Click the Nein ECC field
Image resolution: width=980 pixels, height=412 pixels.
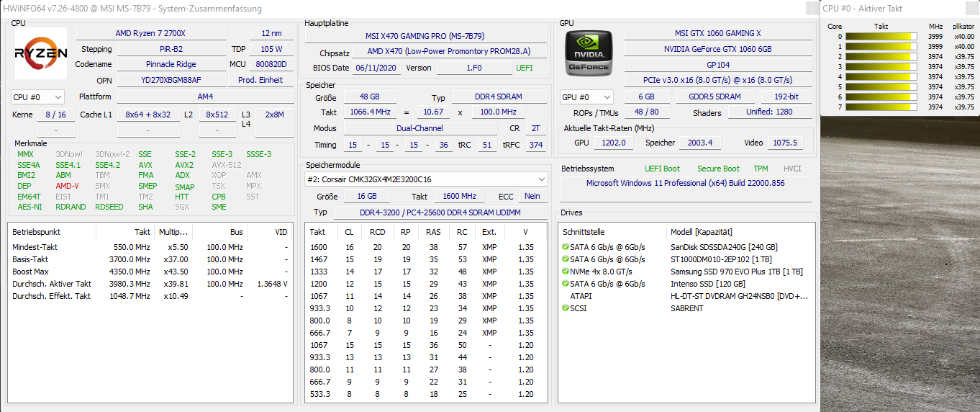[x=532, y=197]
